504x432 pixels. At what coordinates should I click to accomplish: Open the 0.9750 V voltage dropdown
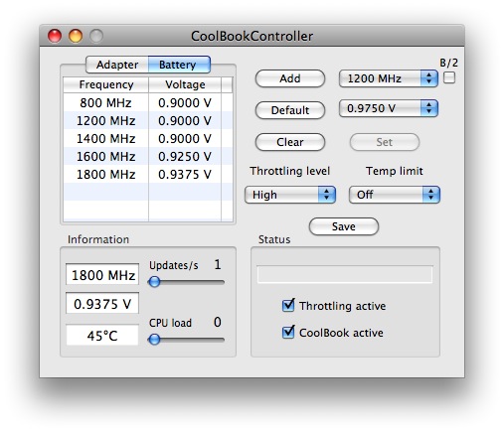point(389,108)
